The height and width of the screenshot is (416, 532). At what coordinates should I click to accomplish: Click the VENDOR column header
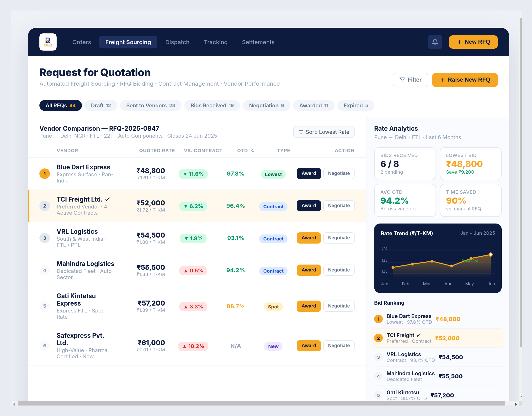67,151
